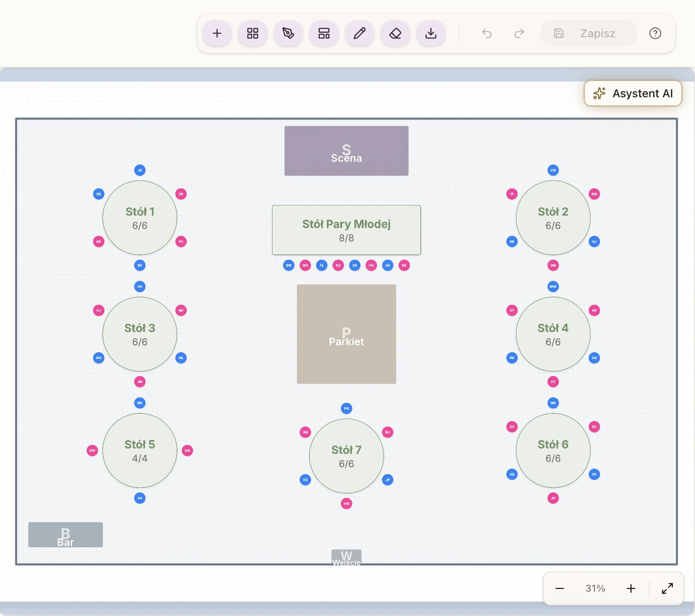Select the Stół 3 round table
This screenshot has height=616, width=695.
140,334
